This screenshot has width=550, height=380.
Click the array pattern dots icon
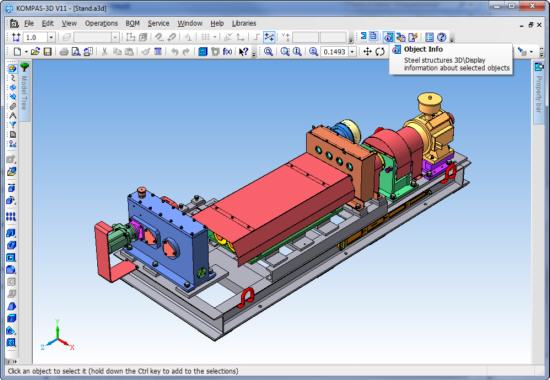pos(11,216)
